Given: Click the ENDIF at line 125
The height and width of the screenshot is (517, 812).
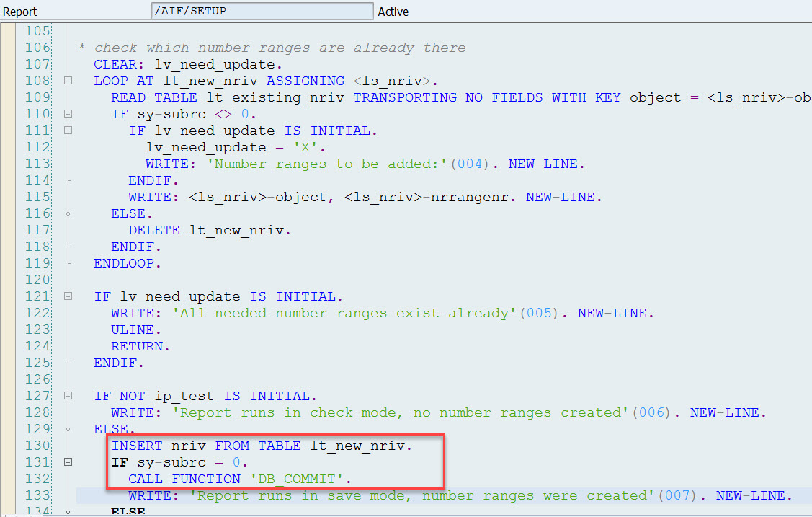Looking at the screenshot, I should point(119,363).
